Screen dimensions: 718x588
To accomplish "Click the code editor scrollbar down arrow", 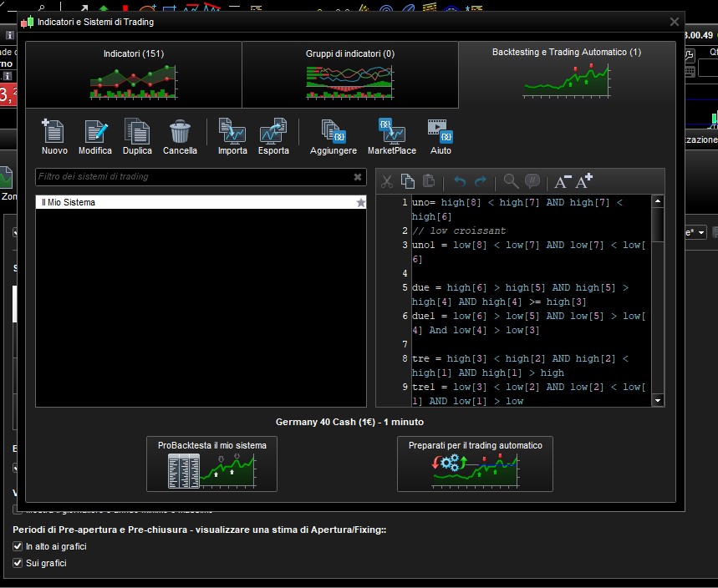I will pyautogui.click(x=658, y=401).
